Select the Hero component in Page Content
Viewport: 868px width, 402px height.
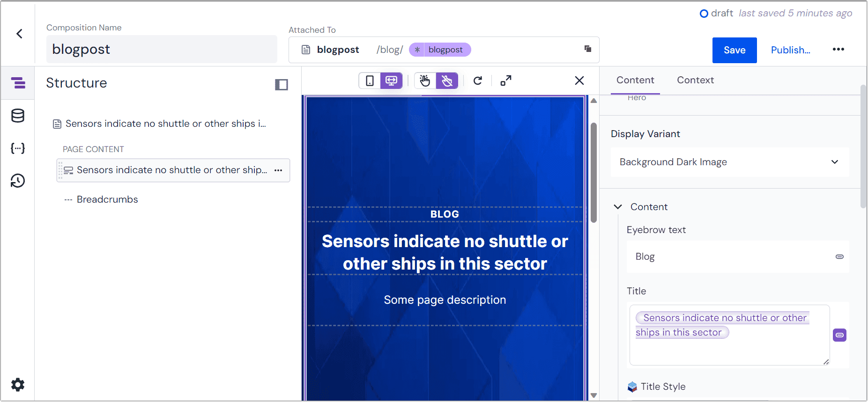pos(173,170)
